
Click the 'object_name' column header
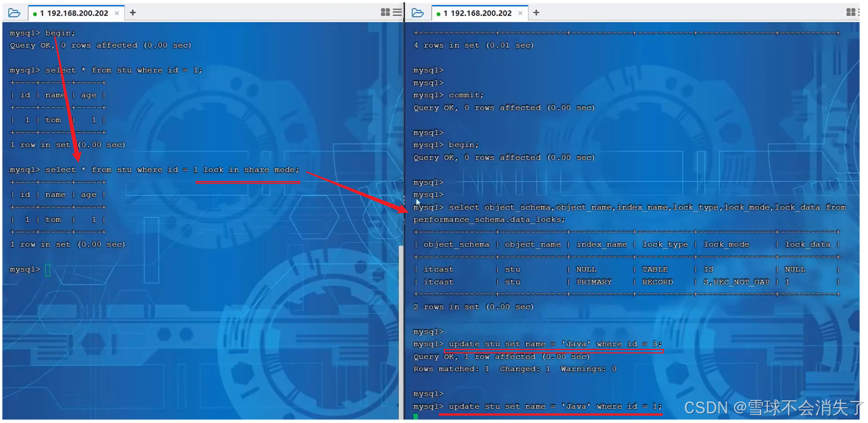533,244
